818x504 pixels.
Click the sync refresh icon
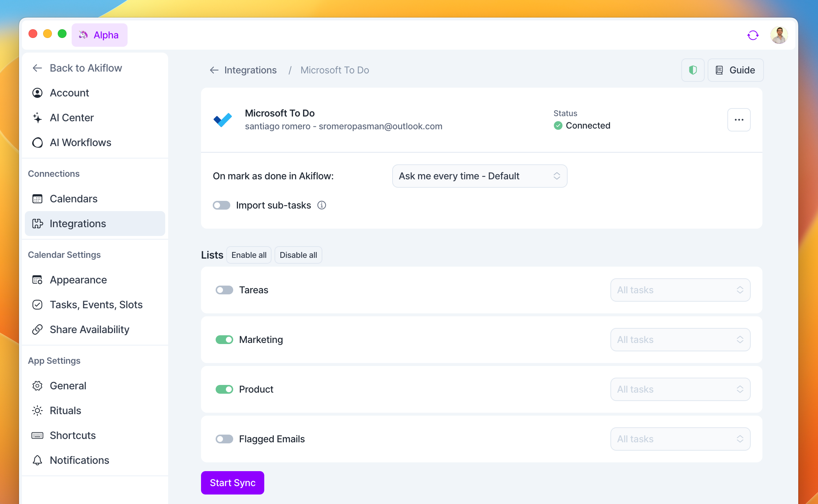(x=753, y=35)
